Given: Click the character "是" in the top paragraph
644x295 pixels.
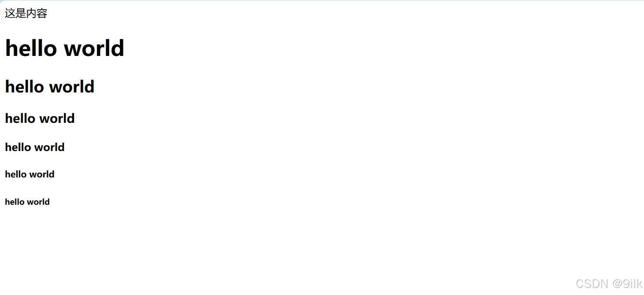Looking at the screenshot, I should coord(21,14).
